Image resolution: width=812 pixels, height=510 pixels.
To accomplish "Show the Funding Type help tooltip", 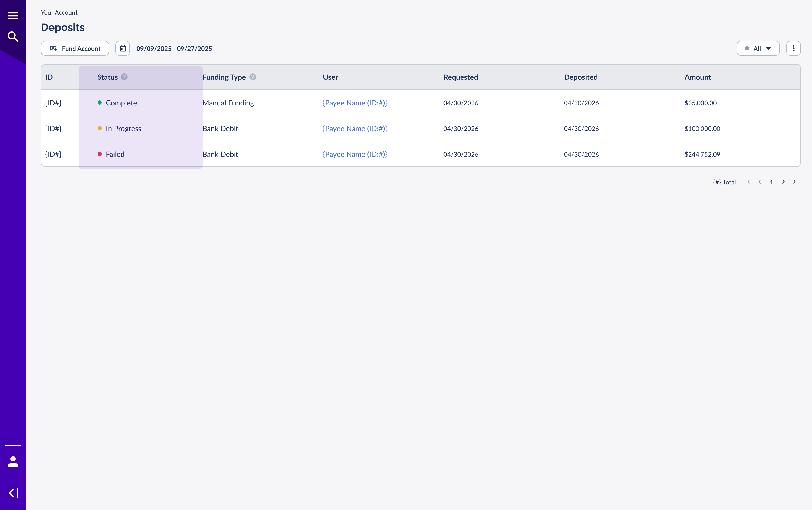I will click(x=253, y=77).
